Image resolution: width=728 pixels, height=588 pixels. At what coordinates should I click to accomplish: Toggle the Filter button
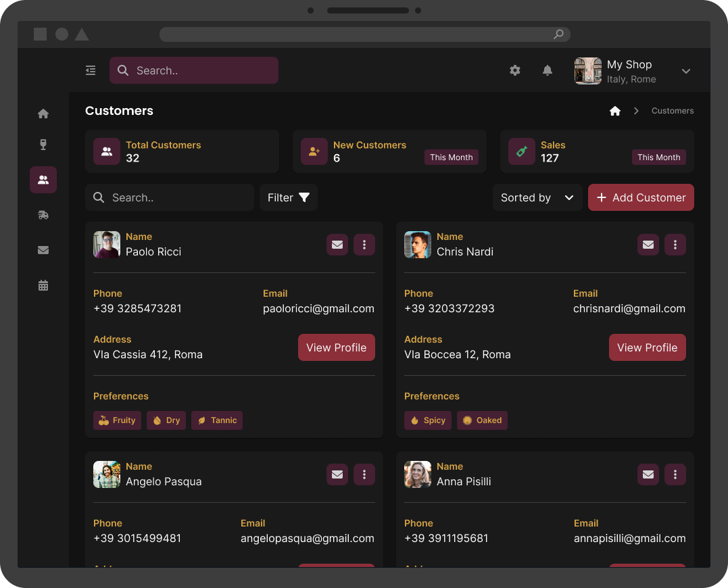[x=289, y=197]
